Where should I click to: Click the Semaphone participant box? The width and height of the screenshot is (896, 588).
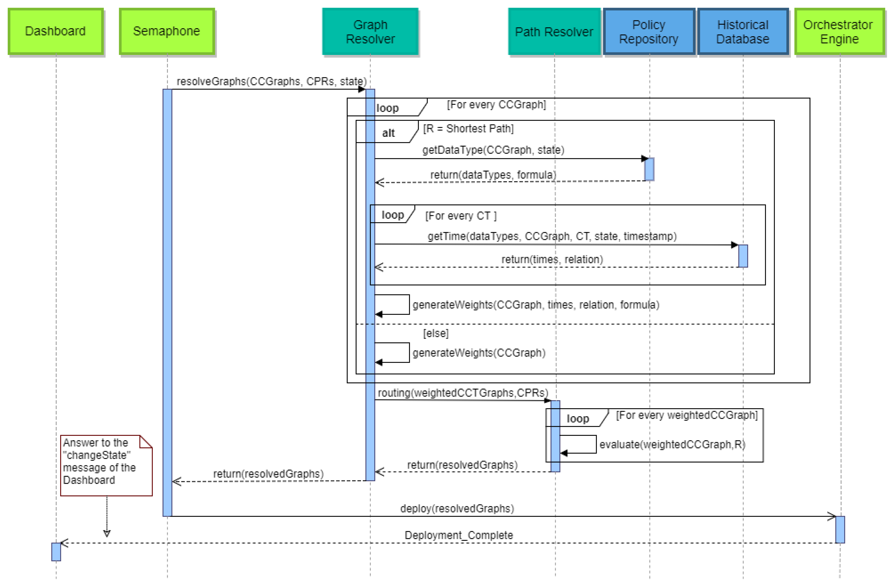pos(167,31)
